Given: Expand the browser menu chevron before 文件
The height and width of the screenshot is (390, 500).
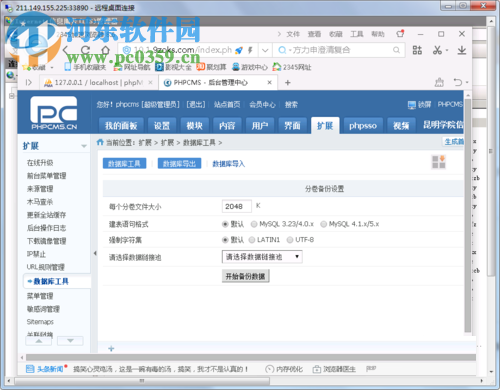Looking at the screenshot, I should 279,34.
